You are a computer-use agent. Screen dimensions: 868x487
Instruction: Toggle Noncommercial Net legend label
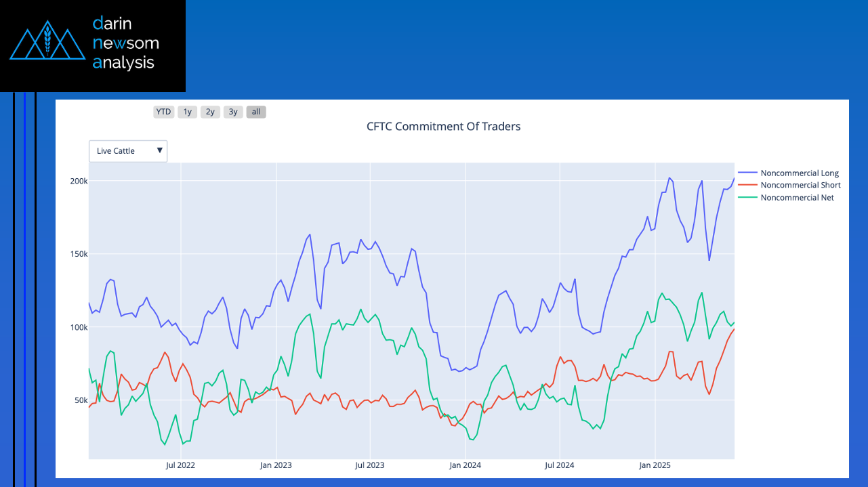pyautogui.click(x=797, y=197)
